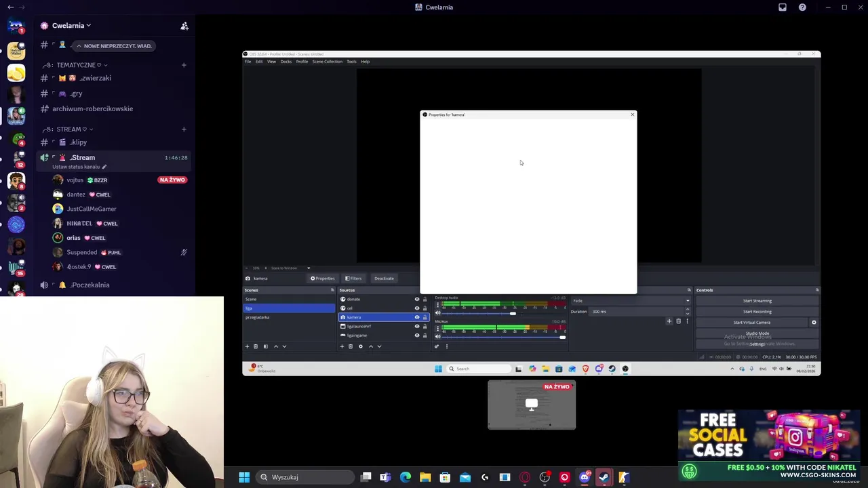This screenshot has width=868, height=488.
Task: Move the source up with the Sources up arrow
Action: [370, 346]
